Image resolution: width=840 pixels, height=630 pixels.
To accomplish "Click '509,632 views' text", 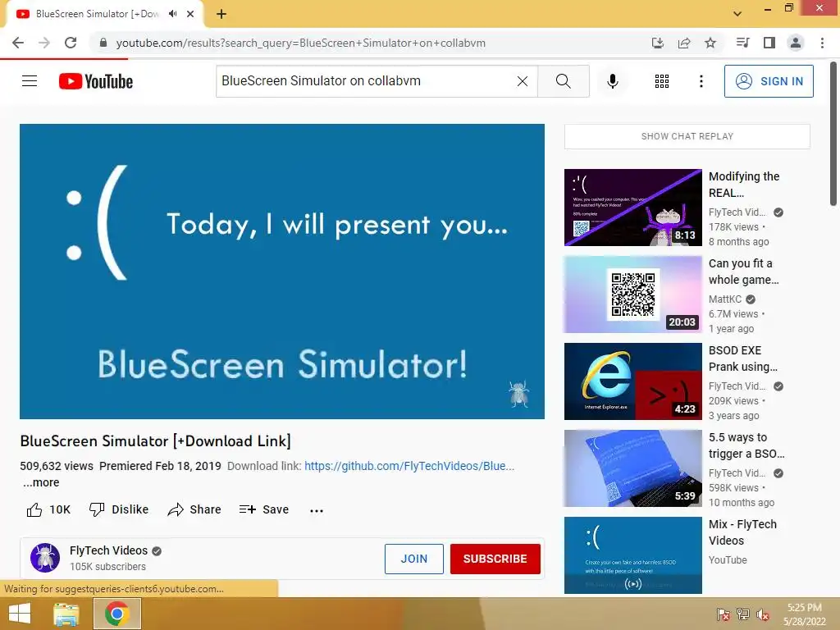I will click(x=57, y=466).
